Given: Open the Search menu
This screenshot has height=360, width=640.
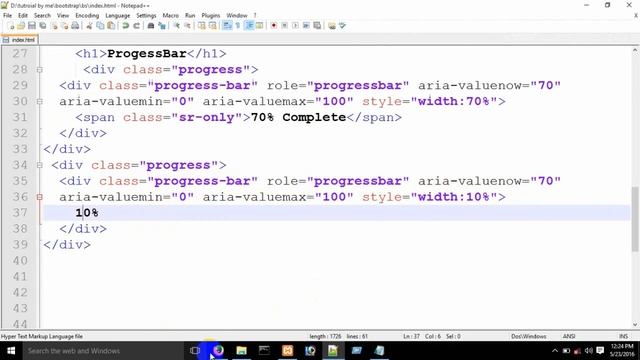Looking at the screenshot, I should (42, 16).
